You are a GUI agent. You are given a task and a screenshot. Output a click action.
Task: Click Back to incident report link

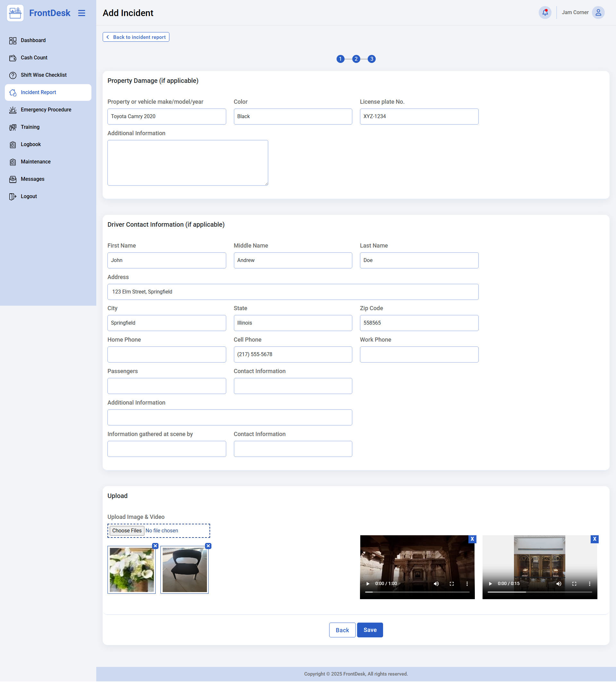[x=136, y=37]
